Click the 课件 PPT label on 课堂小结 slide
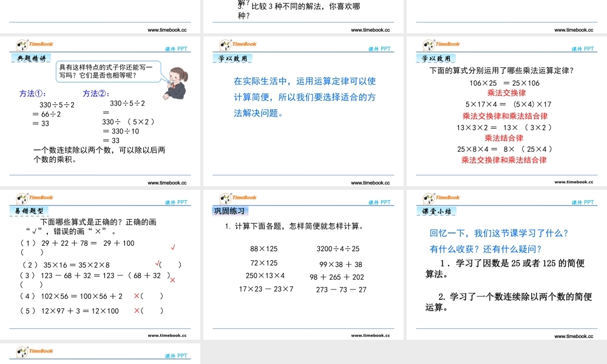 click(583, 203)
